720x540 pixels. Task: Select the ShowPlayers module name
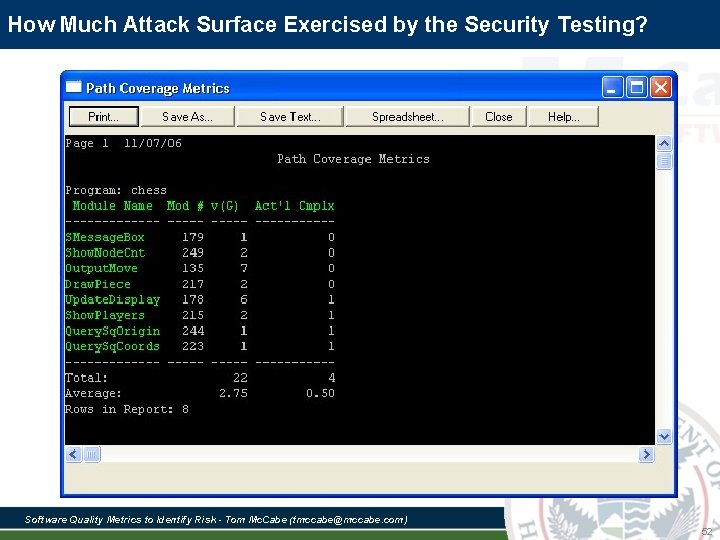click(105, 315)
